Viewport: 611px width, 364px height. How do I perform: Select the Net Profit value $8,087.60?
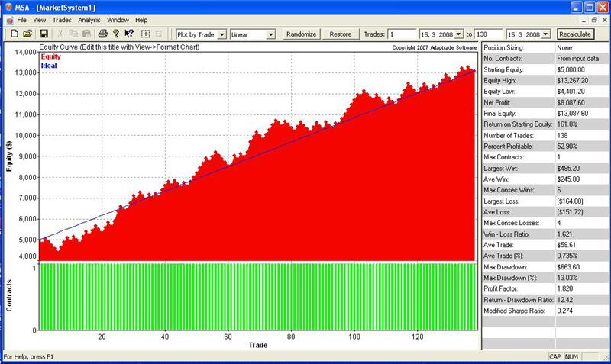[x=571, y=102]
